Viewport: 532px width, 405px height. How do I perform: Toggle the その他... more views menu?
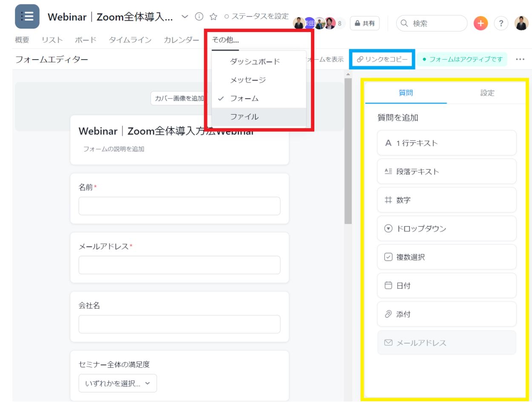[225, 40]
